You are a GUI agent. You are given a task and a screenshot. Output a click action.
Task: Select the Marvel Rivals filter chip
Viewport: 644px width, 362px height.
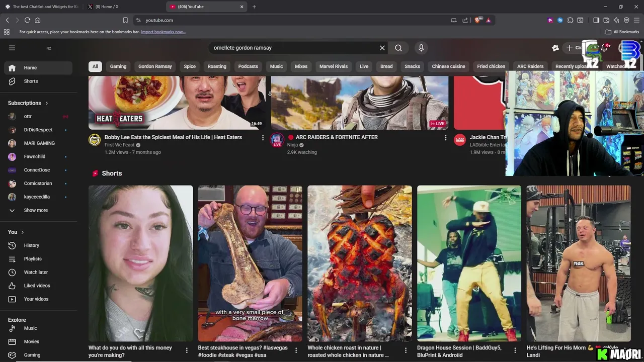[334, 66]
